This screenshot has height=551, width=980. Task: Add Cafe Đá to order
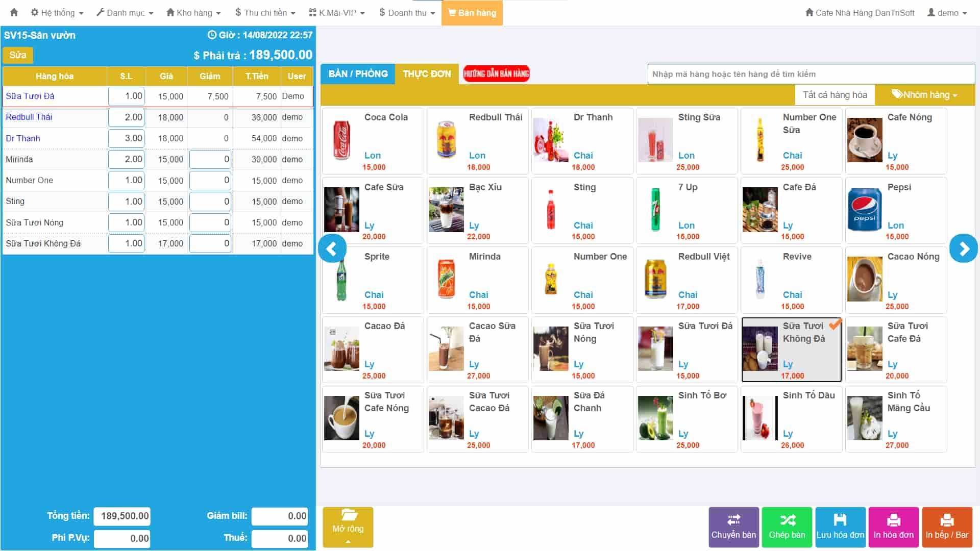tap(792, 211)
